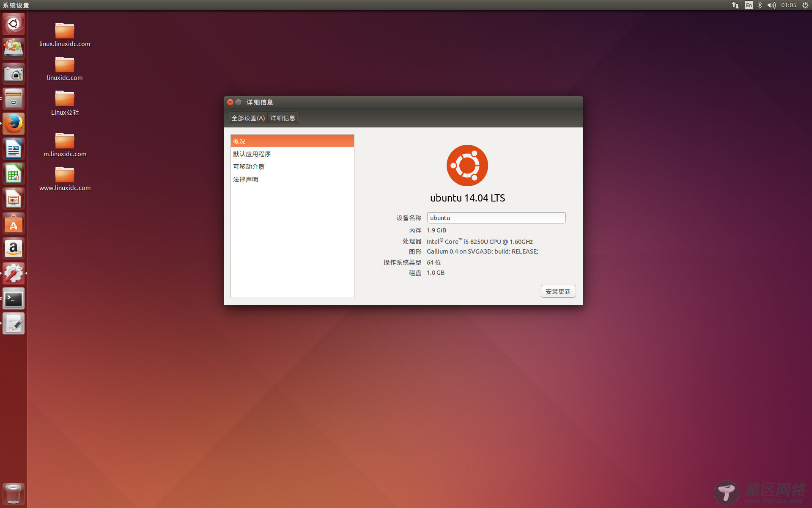812x508 pixels.
Task: Open the En input method indicator
Action: click(x=749, y=5)
